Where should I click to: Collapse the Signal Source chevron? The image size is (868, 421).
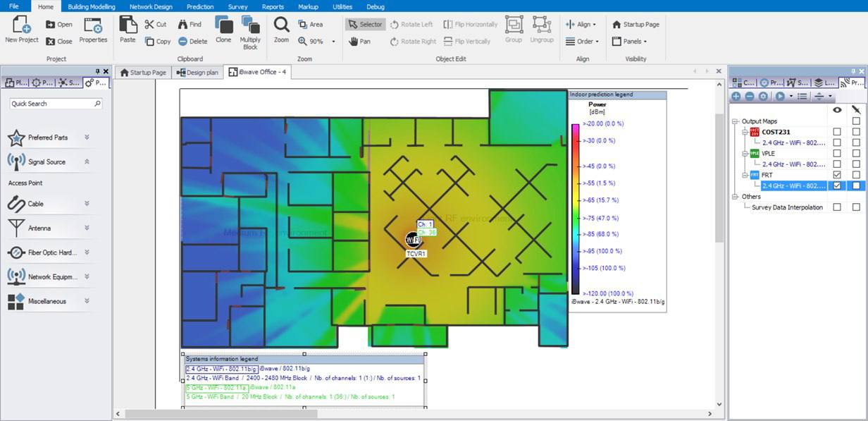click(x=87, y=161)
